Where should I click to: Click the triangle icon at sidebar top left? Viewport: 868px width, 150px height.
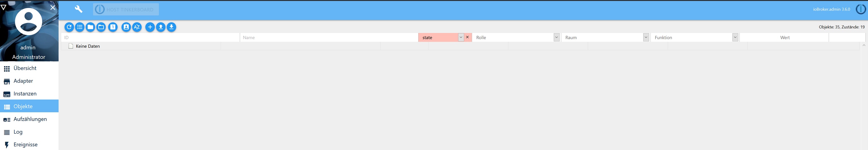click(x=3, y=7)
